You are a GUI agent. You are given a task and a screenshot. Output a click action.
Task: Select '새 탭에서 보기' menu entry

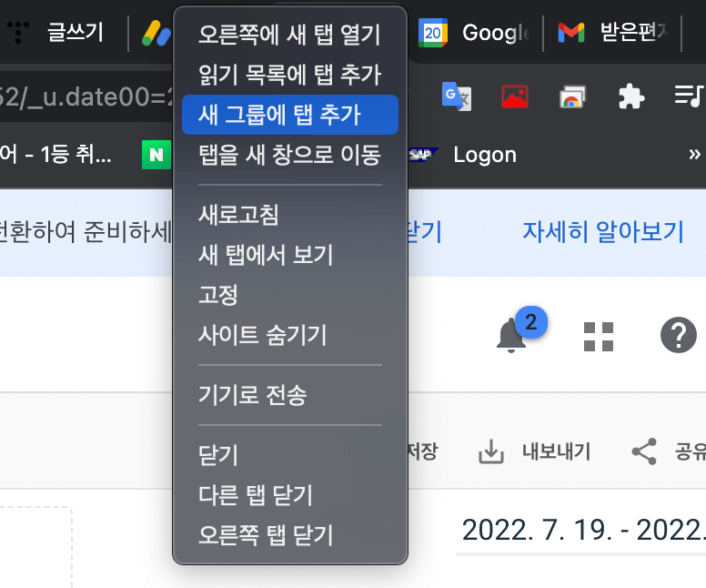(290, 255)
